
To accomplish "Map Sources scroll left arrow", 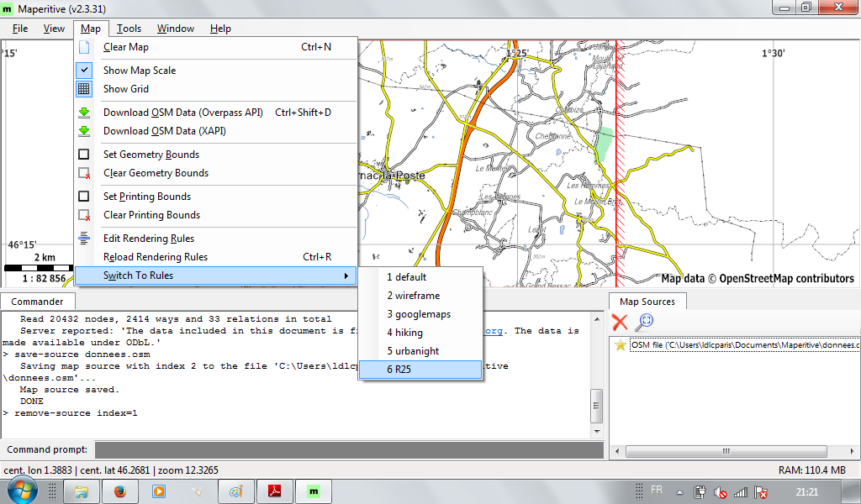I will [x=616, y=451].
